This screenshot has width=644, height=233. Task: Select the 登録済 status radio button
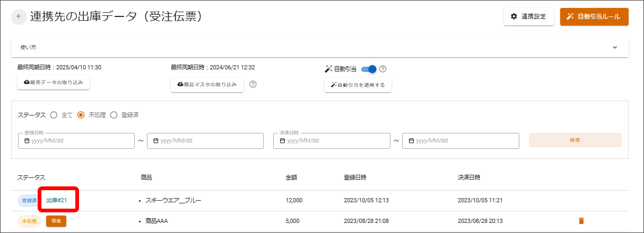[x=114, y=115]
